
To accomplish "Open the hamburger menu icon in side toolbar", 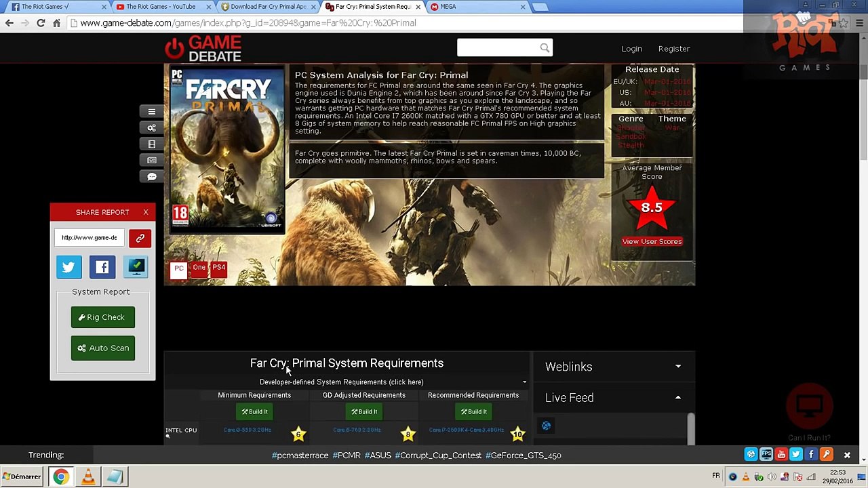I will (x=152, y=112).
